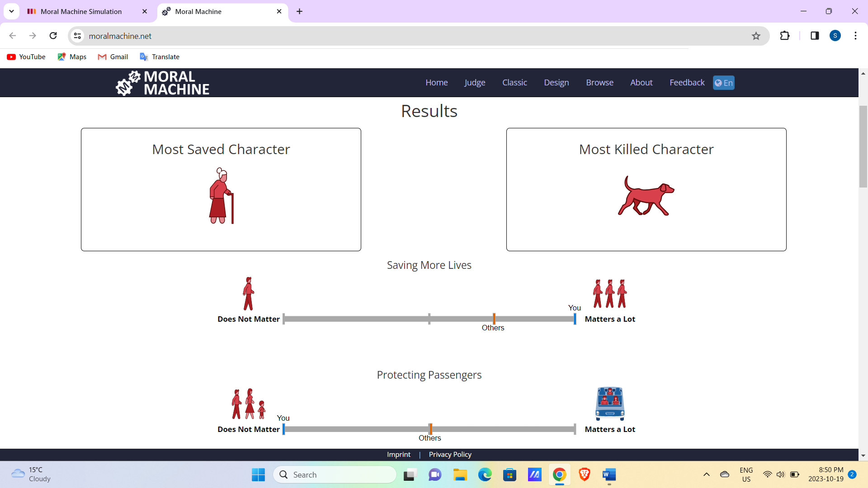868x488 pixels.
Task: Click the elderly woman most saved character
Action: (221, 196)
